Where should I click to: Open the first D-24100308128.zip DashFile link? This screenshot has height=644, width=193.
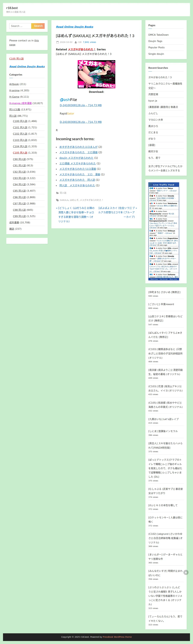[x=81, y=105]
